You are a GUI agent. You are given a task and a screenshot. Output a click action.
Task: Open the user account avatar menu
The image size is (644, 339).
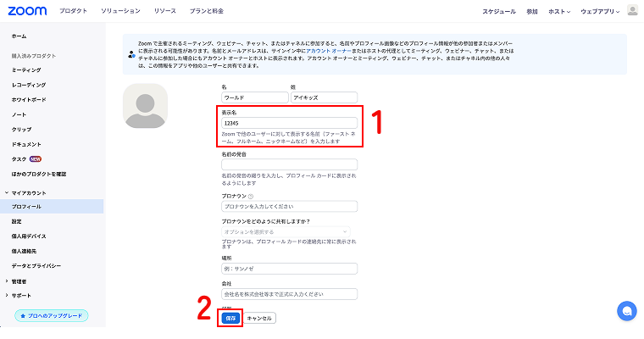(632, 11)
